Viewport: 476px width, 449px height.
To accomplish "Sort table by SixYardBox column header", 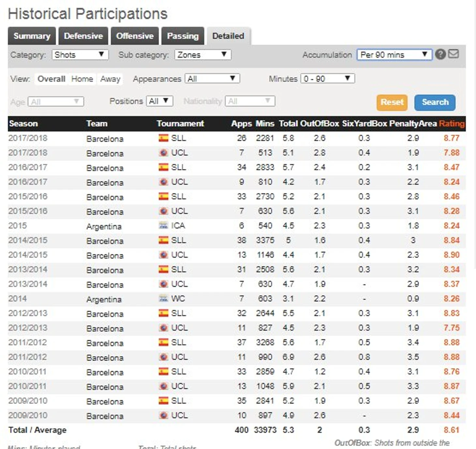I will click(364, 124).
